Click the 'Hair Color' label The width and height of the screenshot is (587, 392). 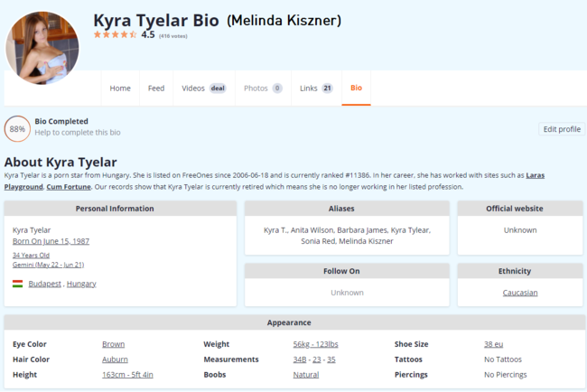[31, 359]
